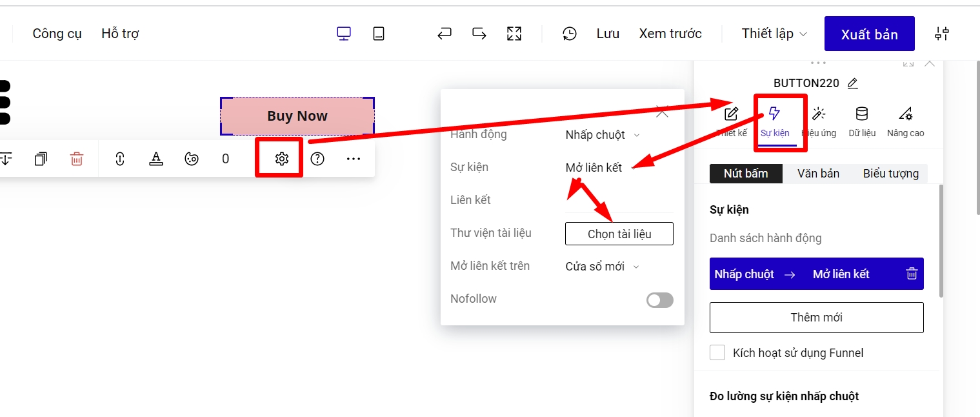The width and height of the screenshot is (980, 417).
Task: Open the Cửa sổ mới dropdown
Action: [x=602, y=267]
